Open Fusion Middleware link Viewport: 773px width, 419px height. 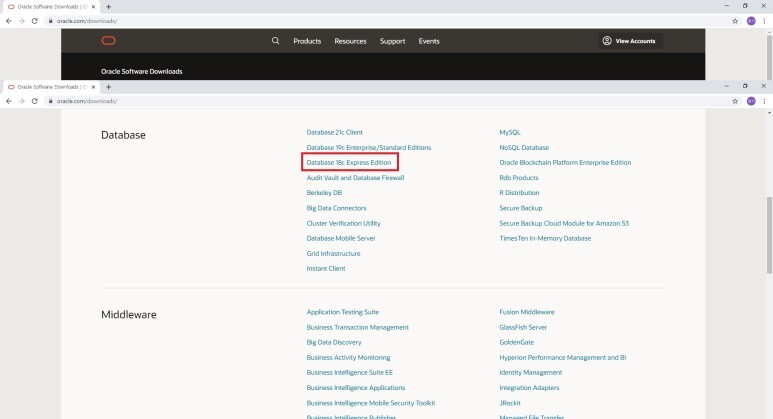point(527,312)
